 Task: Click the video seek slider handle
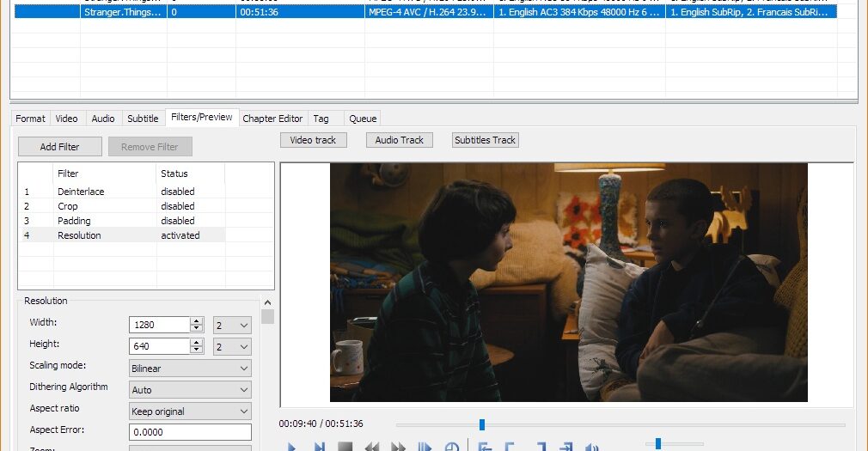(x=481, y=424)
